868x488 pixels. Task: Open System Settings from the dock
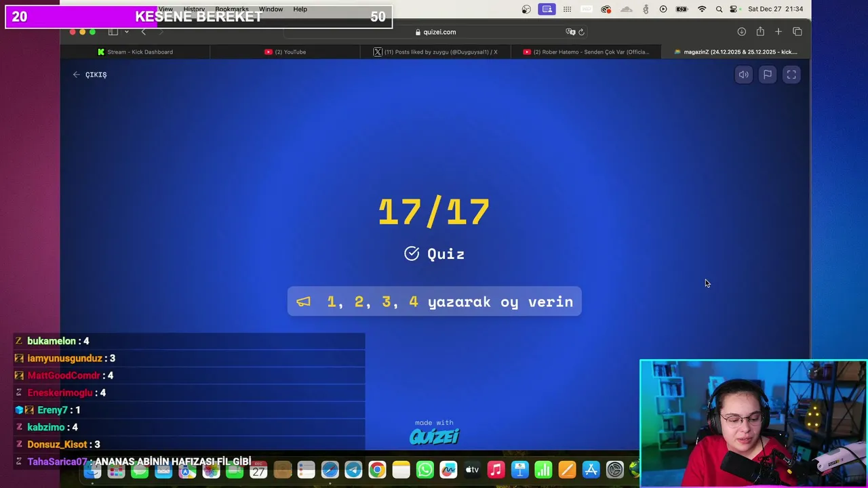click(x=614, y=470)
